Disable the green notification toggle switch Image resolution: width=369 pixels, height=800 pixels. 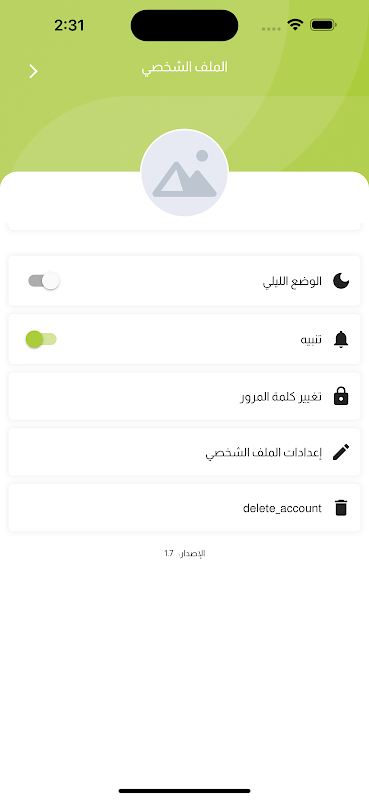41,339
